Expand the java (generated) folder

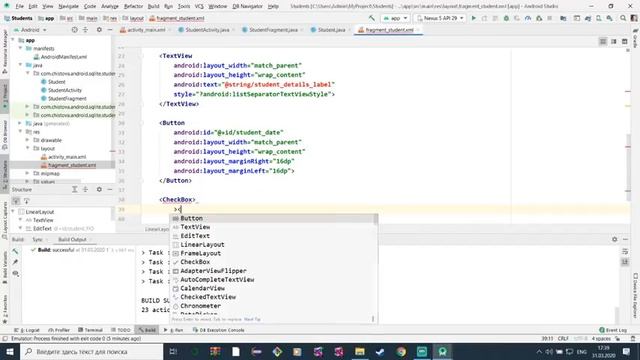point(20,123)
